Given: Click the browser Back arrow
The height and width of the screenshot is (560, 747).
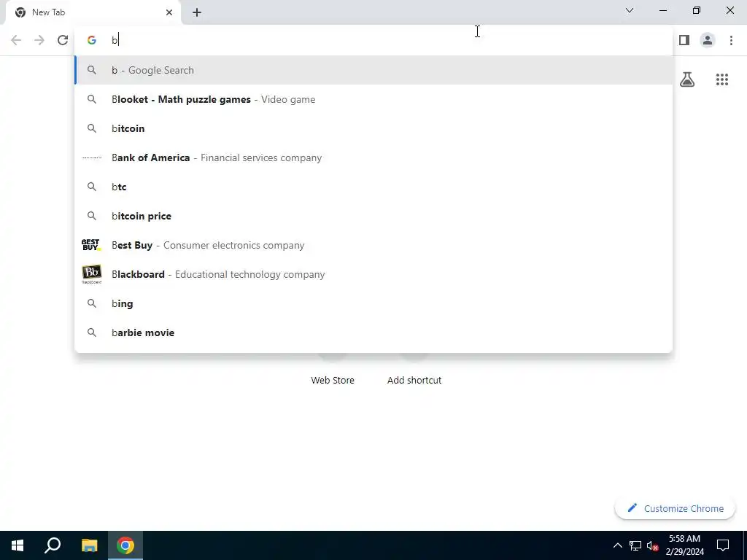Looking at the screenshot, I should coord(16,40).
